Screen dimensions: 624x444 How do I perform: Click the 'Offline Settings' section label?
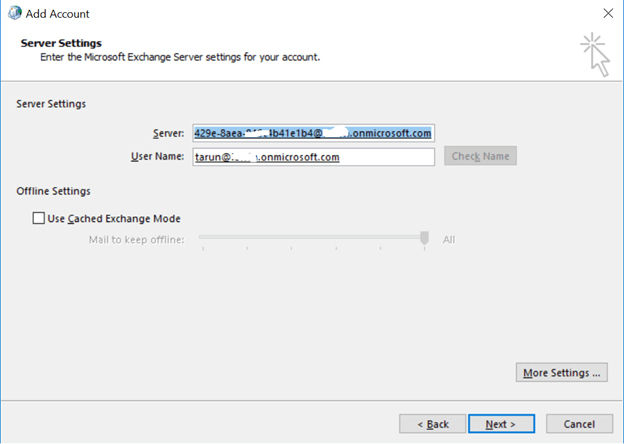coord(53,191)
